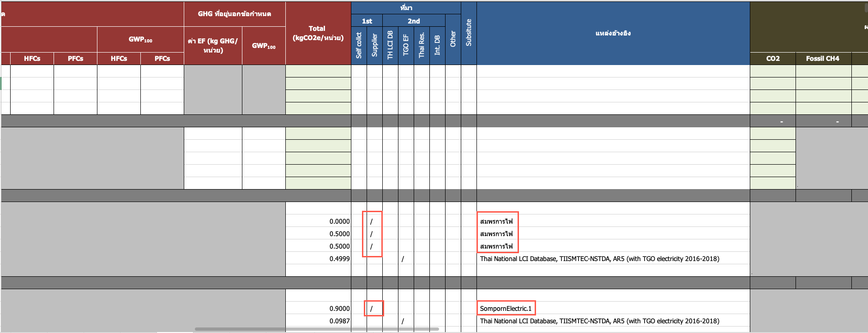The height and width of the screenshot is (333, 868).
Task: Click the Supplier slash mark in SompornElectric.1 row
Action: click(372, 309)
